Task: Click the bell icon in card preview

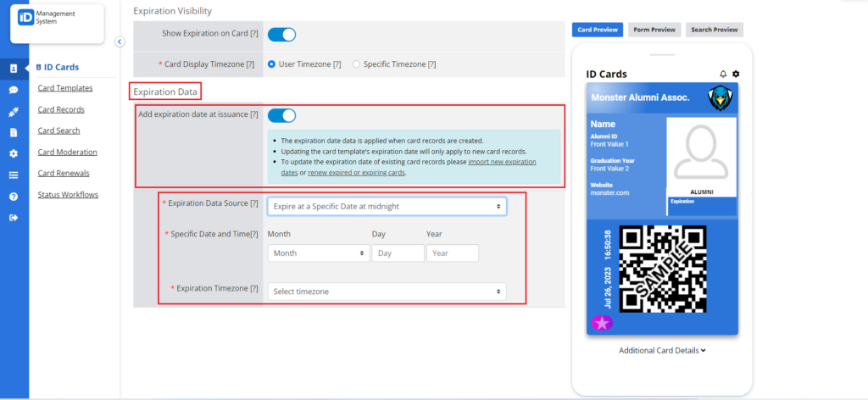Action: coord(723,74)
